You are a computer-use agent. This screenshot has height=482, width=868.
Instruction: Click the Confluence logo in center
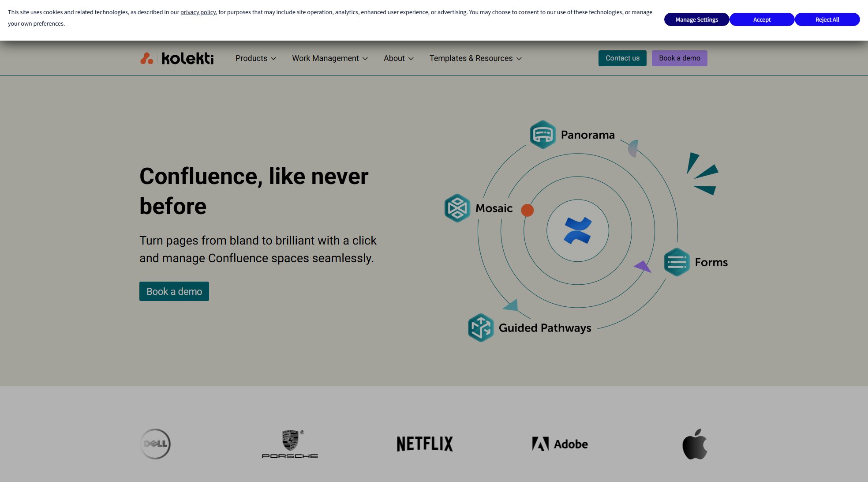(x=577, y=230)
